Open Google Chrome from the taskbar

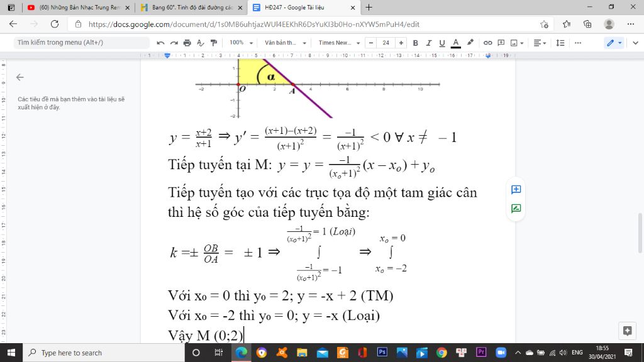(441, 353)
